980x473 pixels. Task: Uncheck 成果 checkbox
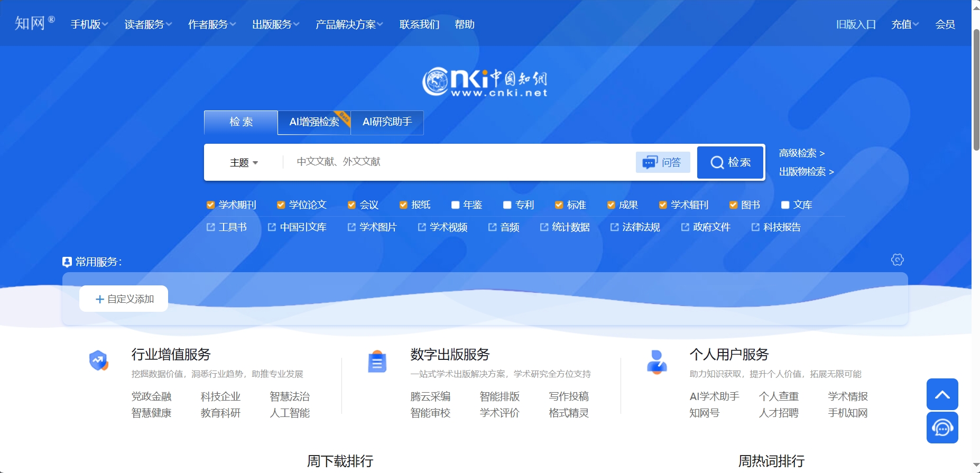(x=611, y=205)
